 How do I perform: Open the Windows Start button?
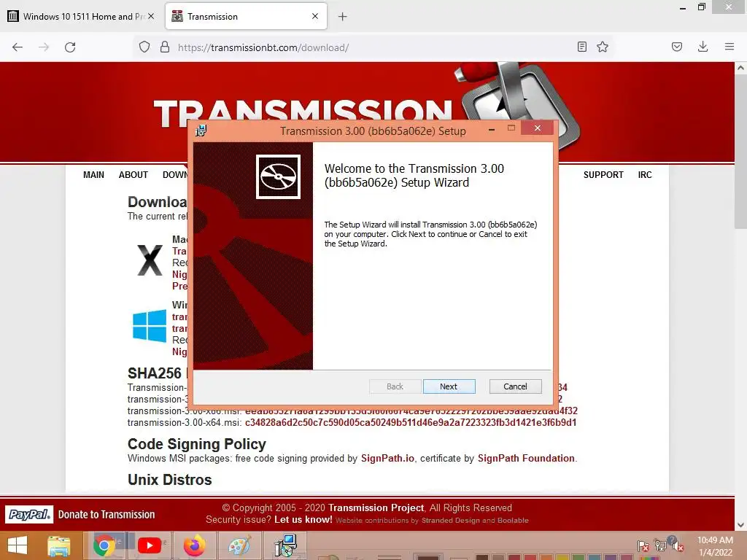tap(18, 545)
